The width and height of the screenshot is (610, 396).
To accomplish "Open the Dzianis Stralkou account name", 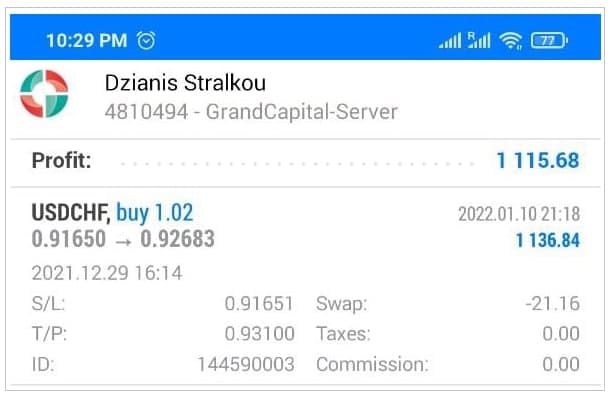I will pos(185,83).
